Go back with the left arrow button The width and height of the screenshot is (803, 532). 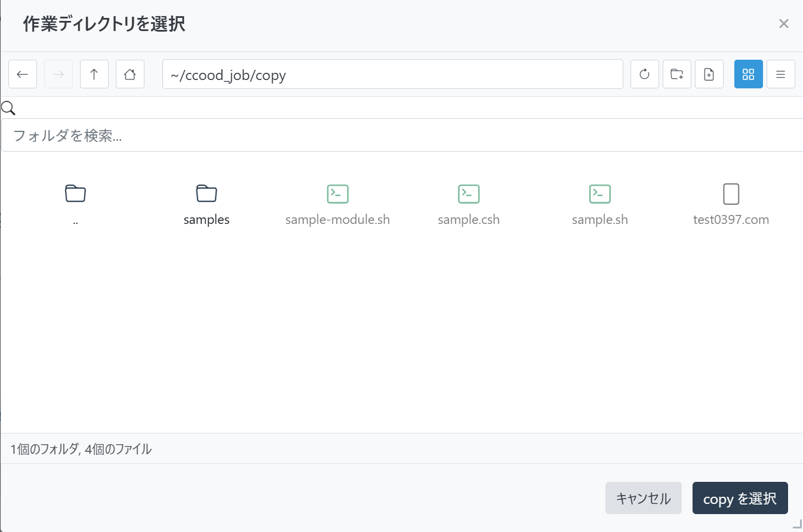[x=23, y=74]
